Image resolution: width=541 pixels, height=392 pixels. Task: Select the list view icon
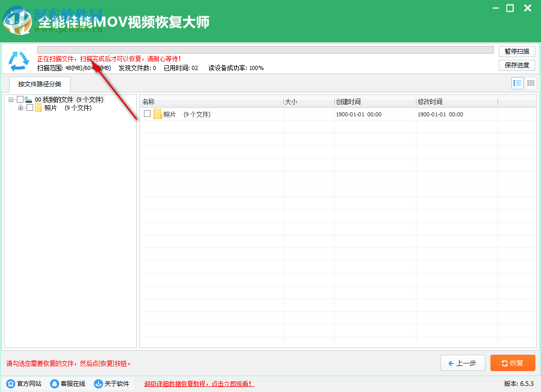[x=517, y=83]
